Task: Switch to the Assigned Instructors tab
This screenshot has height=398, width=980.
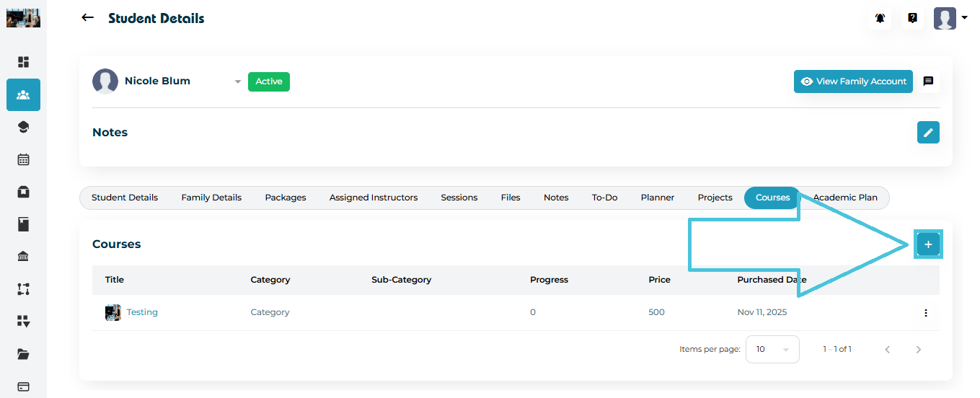Action: click(x=373, y=198)
